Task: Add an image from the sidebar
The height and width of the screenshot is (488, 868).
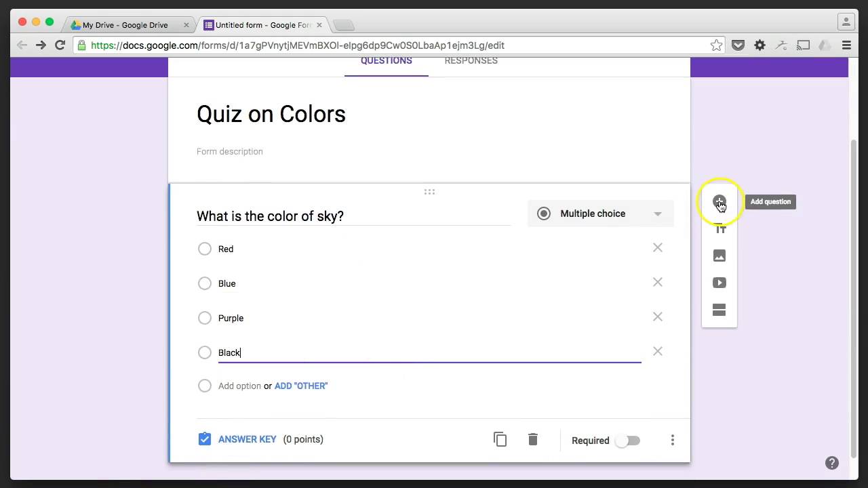Action: tap(719, 256)
